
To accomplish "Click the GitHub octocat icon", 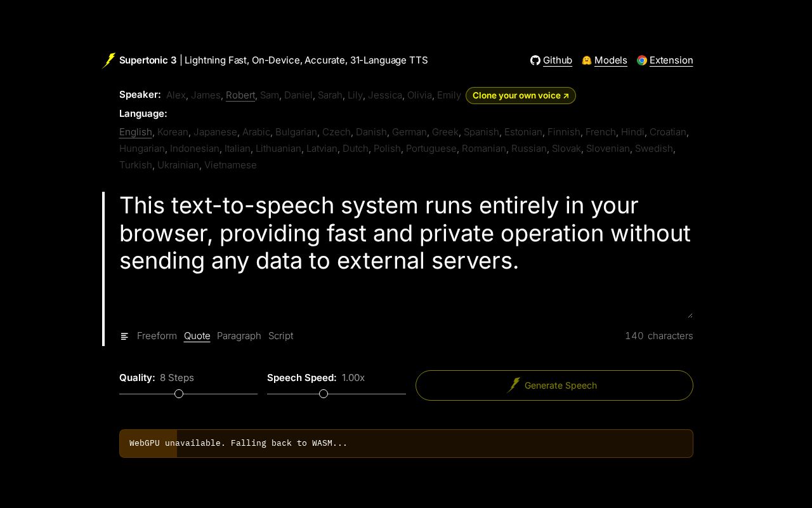I will point(535,60).
